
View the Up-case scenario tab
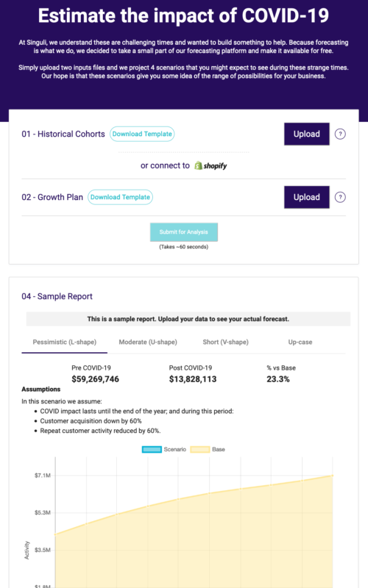point(300,342)
